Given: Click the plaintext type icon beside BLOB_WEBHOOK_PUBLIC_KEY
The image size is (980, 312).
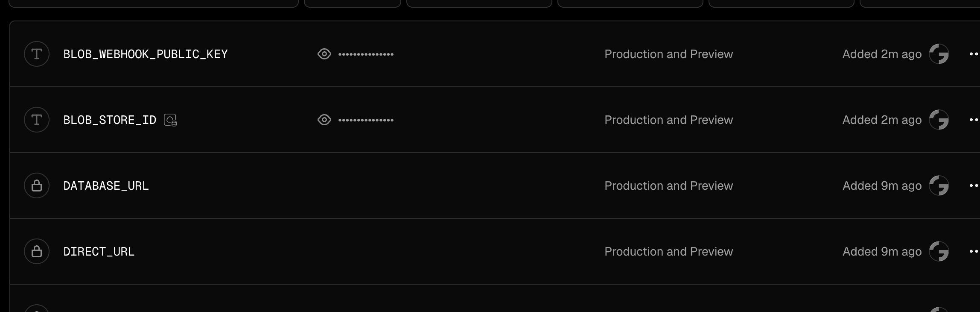Looking at the screenshot, I should click(x=37, y=54).
